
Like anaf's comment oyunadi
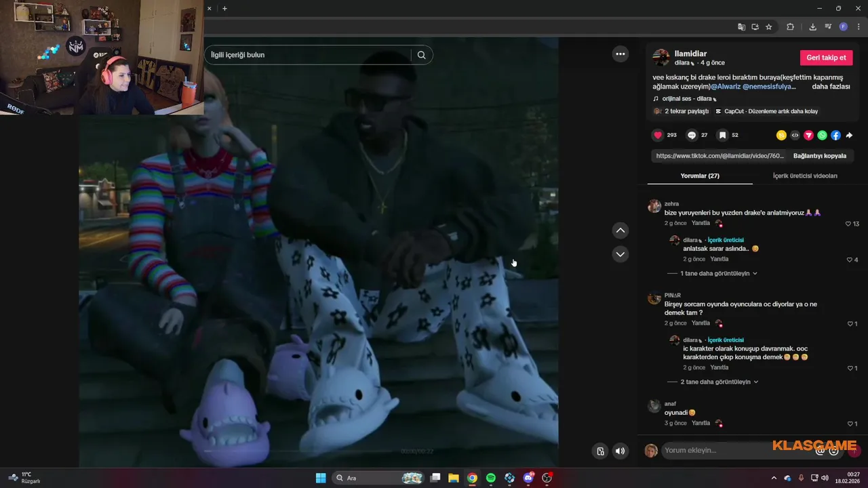(852, 424)
